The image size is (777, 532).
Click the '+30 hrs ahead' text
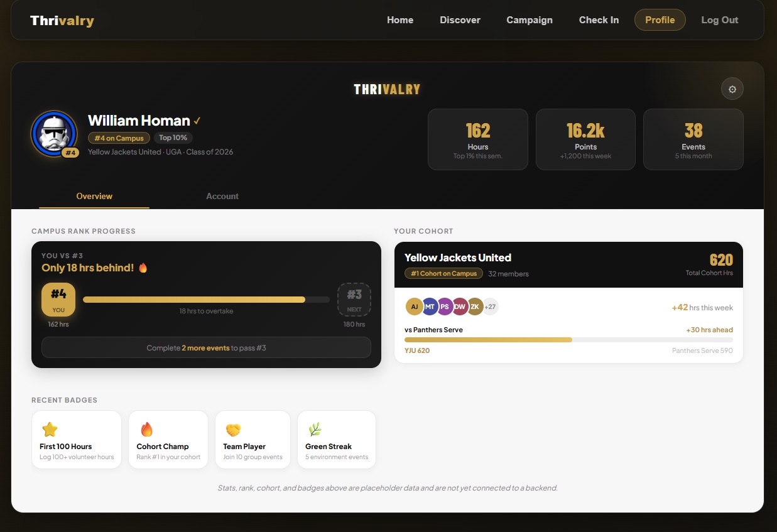coord(709,330)
